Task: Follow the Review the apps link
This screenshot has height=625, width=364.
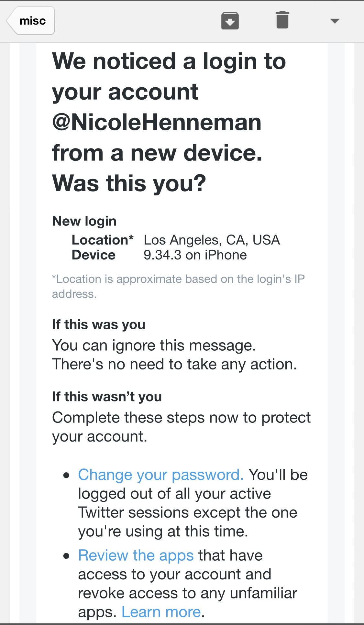Action: click(x=136, y=555)
